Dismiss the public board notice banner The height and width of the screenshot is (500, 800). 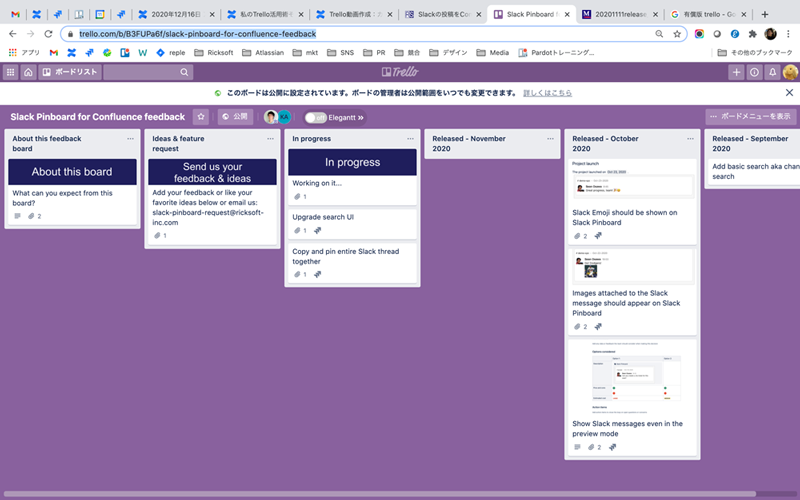click(x=789, y=93)
